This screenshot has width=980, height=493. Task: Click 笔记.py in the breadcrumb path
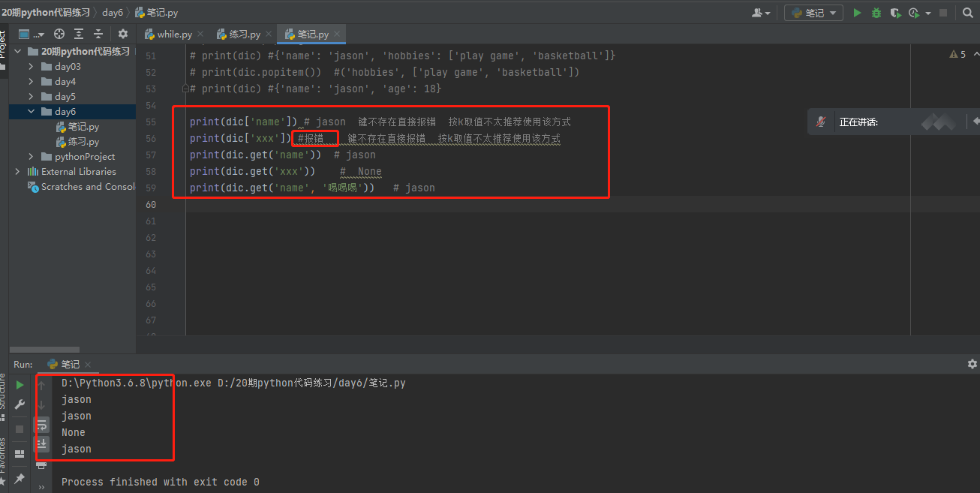pyautogui.click(x=156, y=13)
